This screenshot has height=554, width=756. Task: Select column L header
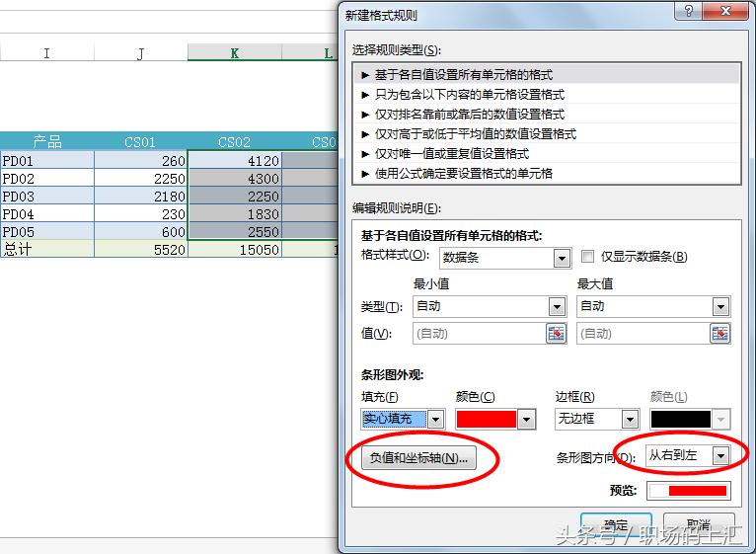[x=310, y=52]
